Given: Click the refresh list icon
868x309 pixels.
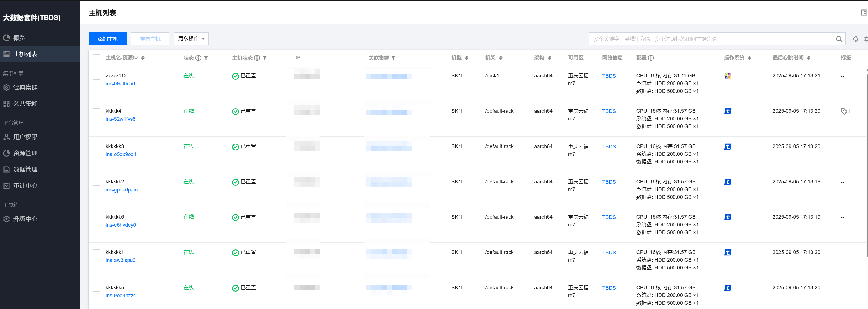Looking at the screenshot, I should pos(855,39).
